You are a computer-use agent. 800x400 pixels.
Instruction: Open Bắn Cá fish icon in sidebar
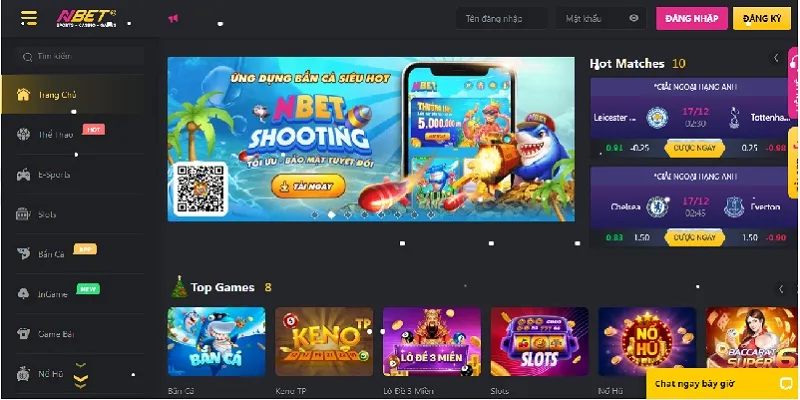click(x=23, y=254)
